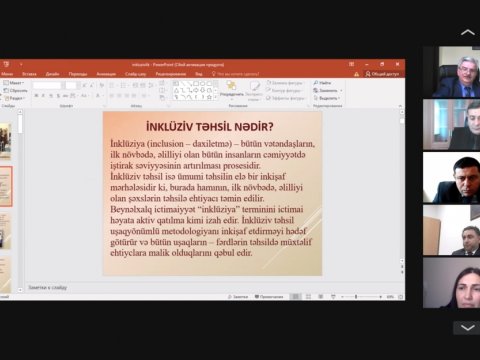Select the star shape in gallery
The width and height of the screenshot is (480, 360).
coord(209,97)
